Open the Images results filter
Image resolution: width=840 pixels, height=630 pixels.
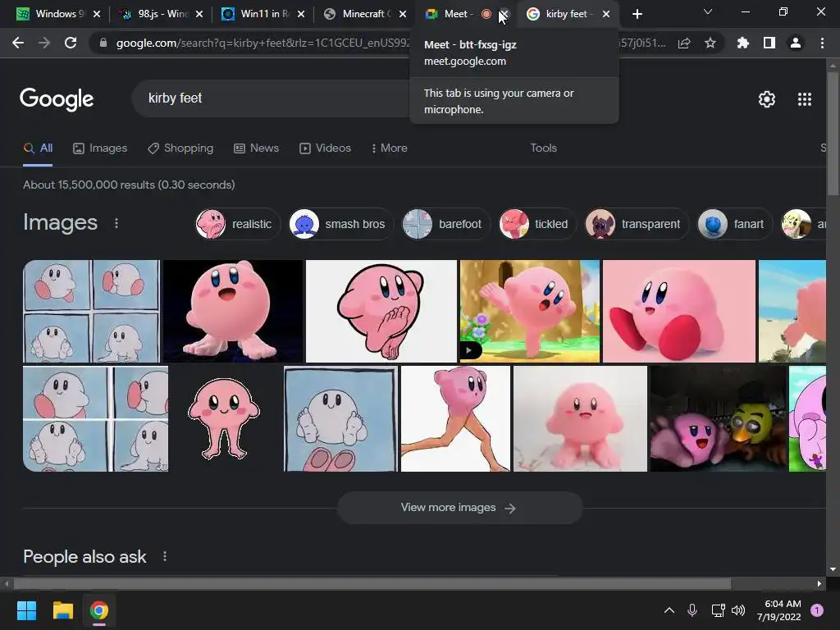point(100,148)
